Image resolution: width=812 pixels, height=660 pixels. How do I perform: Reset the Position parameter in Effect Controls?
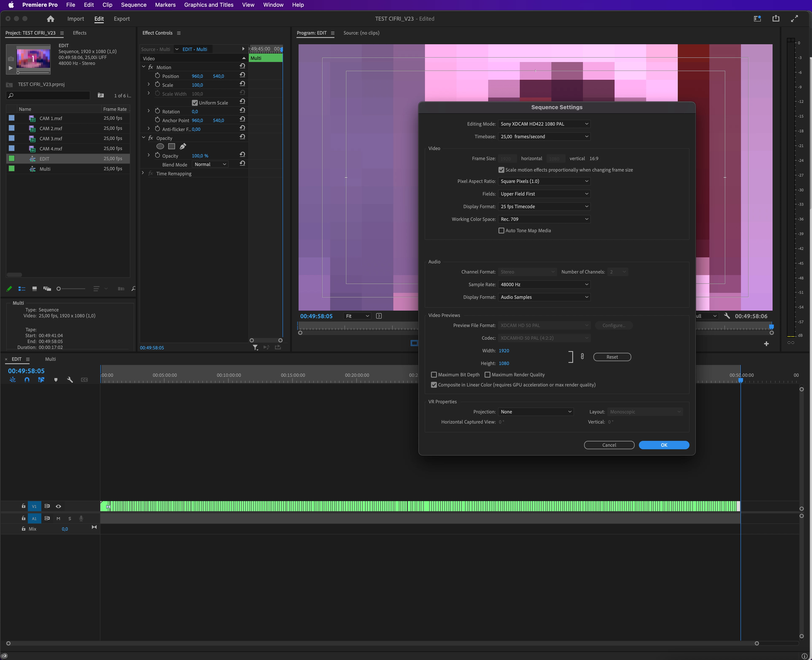point(242,75)
